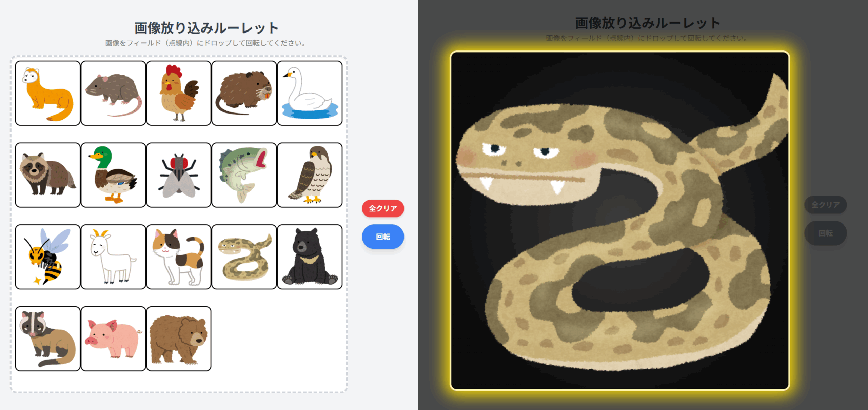Click the housefly image card
This screenshot has height=410, width=868.
point(179,175)
